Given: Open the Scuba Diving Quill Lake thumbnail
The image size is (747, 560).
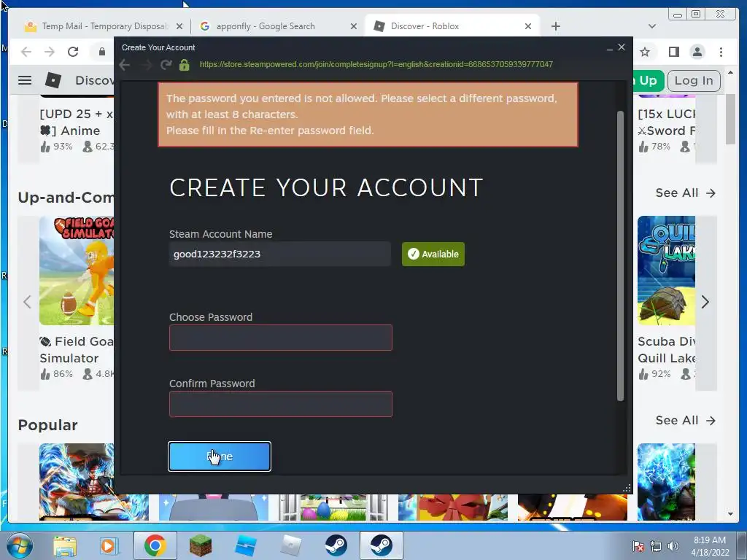Looking at the screenshot, I should point(666,271).
